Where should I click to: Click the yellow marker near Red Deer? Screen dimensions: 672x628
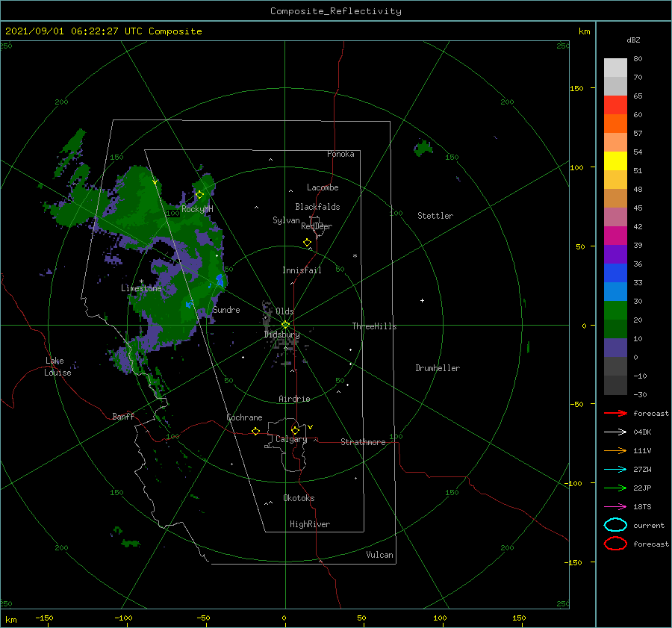coord(308,243)
